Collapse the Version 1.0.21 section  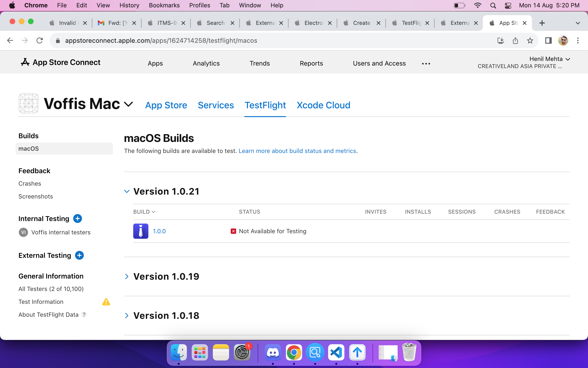(127, 191)
